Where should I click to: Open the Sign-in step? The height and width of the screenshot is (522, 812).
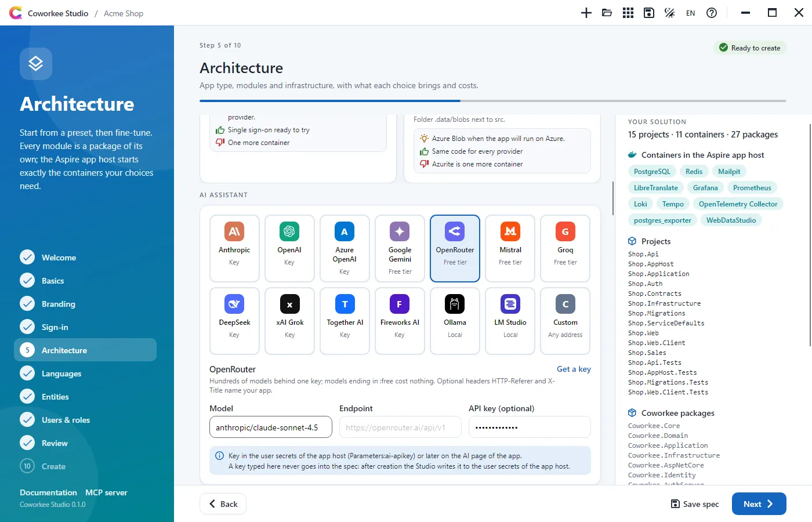[x=85, y=327]
